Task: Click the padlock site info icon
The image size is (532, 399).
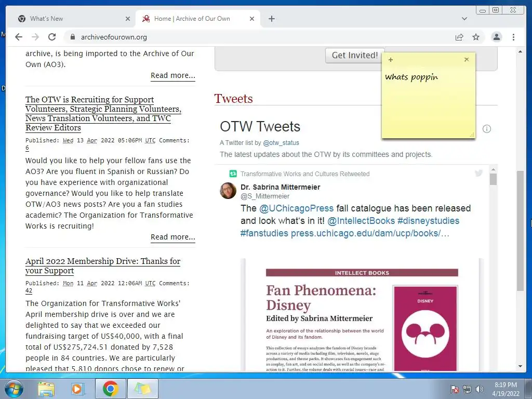Action: [x=72, y=37]
